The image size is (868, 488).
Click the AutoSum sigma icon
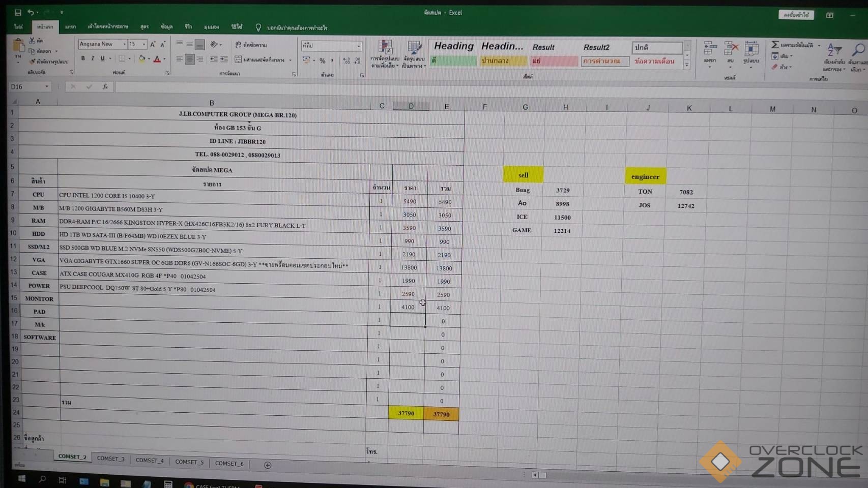pyautogui.click(x=775, y=45)
